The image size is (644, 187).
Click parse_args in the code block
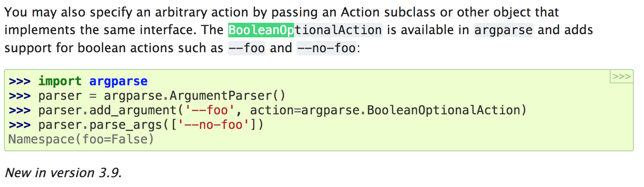[x=126, y=125]
